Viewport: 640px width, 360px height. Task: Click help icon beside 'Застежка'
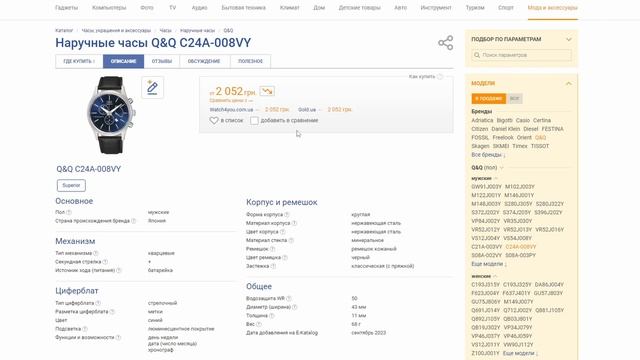[x=273, y=266]
